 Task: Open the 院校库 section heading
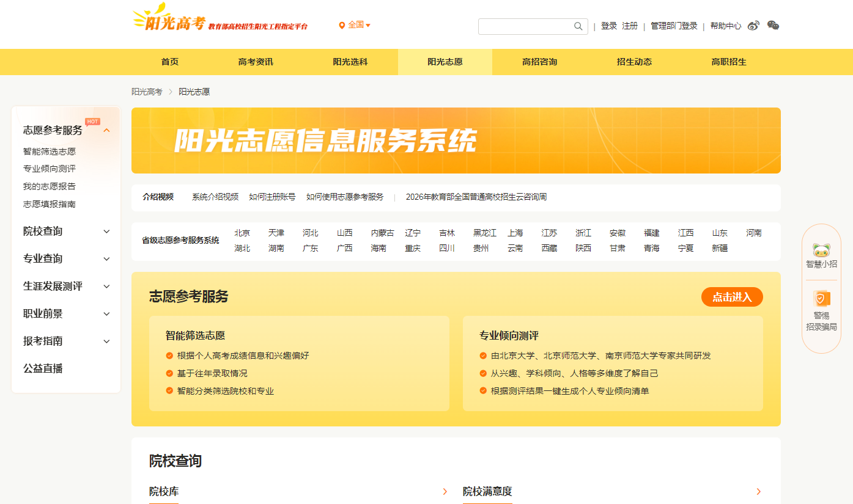coord(164,491)
